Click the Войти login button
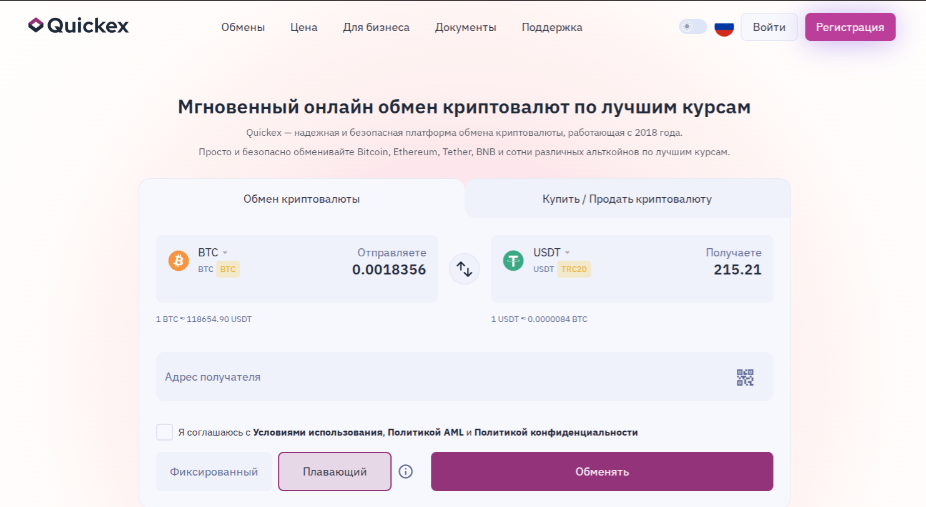926x507 pixels. pyautogui.click(x=769, y=27)
